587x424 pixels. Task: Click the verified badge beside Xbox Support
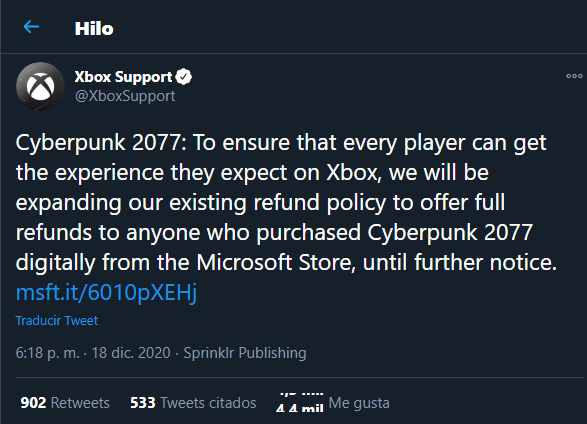(184, 77)
